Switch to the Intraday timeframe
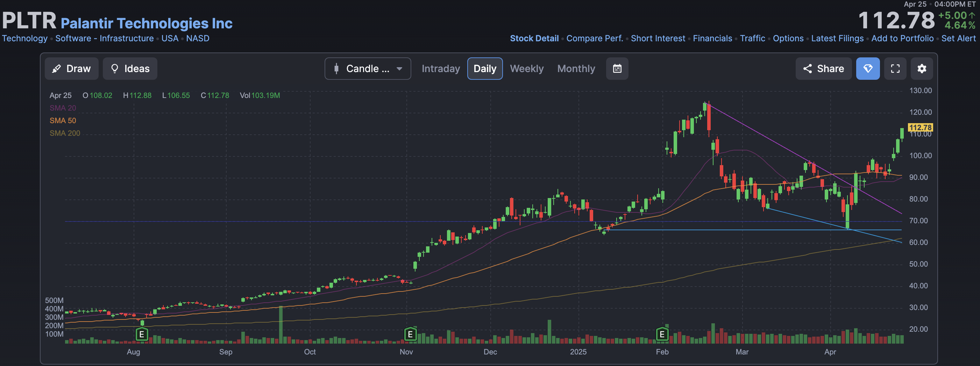 click(x=441, y=69)
